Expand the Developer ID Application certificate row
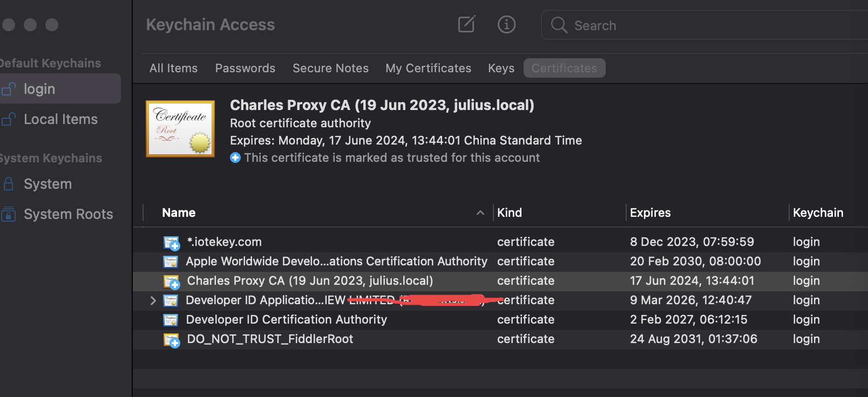The width and height of the screenshot is (868, 397). (x=153, y=300)
